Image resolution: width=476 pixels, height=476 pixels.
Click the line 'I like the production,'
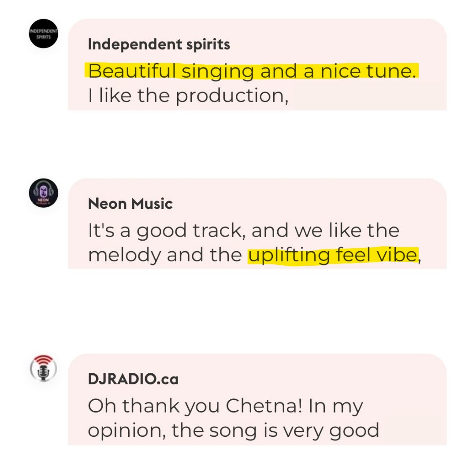point(188,96)
